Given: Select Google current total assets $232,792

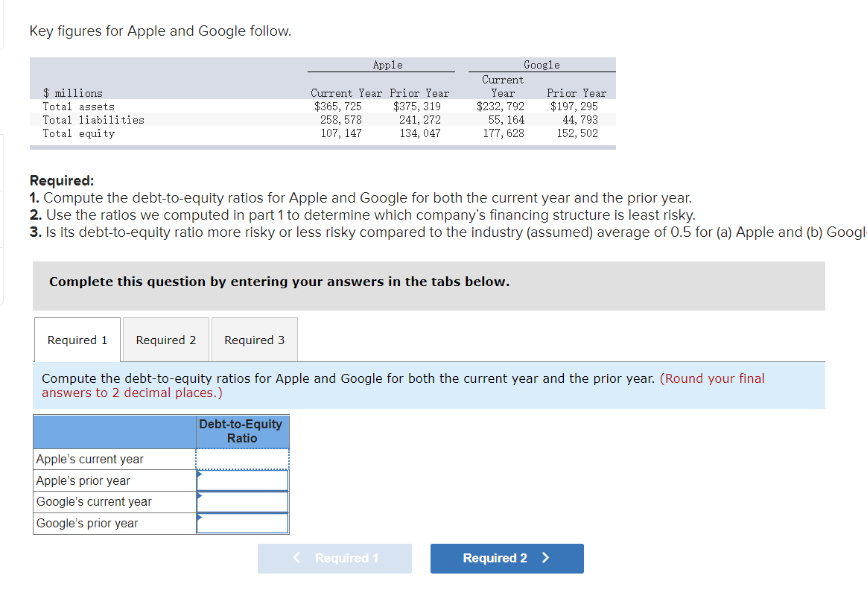Looking at the screenshot, I should [x=501, y=107].
